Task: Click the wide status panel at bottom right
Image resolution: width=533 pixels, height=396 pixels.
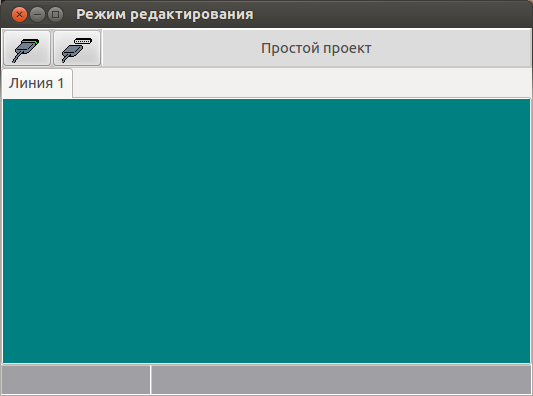Action: coord(341,380)
